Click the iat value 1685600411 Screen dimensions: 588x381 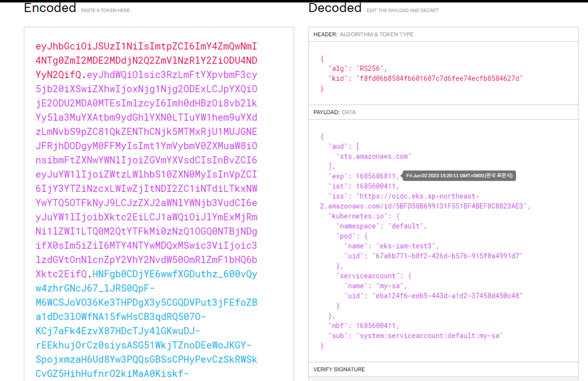[x=375, y=186]
